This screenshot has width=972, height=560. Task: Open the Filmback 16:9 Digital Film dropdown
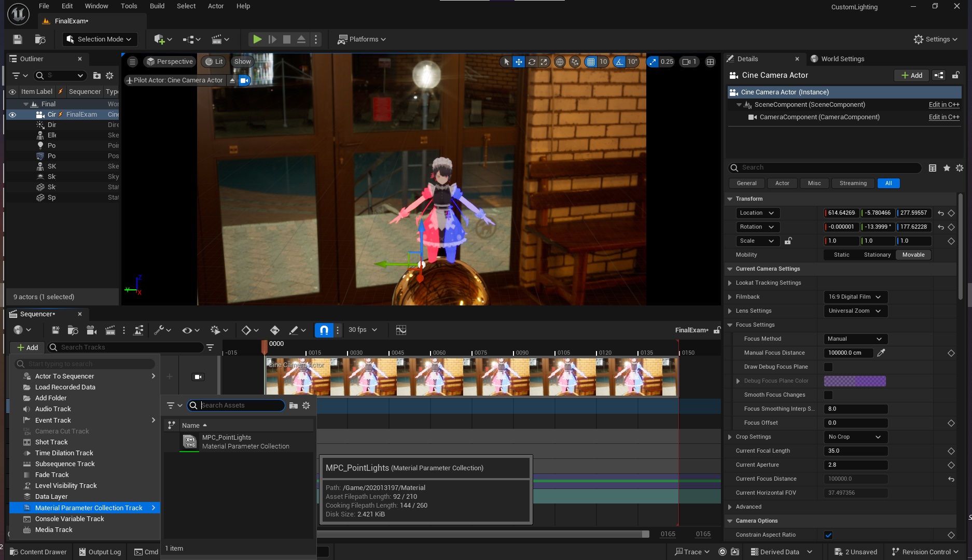855,297
